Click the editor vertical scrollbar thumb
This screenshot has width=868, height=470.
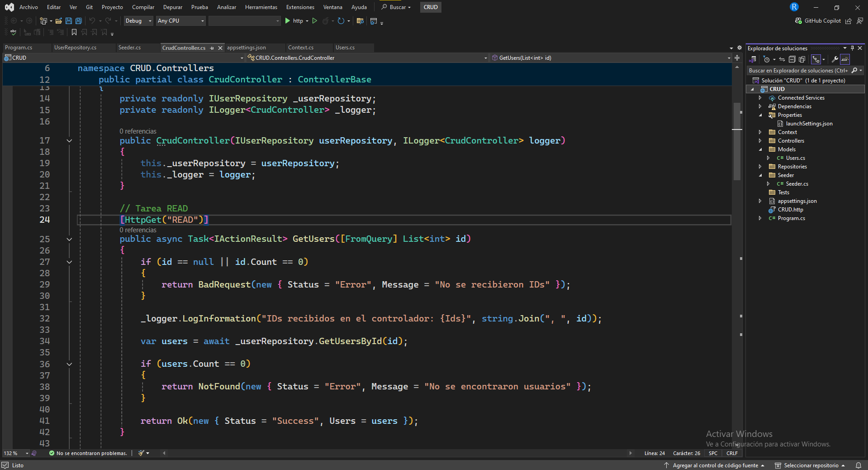point(737,140)
